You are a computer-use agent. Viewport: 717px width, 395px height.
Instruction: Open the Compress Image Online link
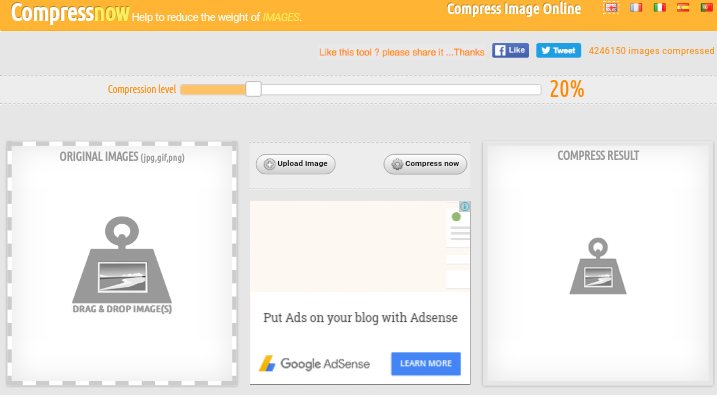[x=514, y=9]
